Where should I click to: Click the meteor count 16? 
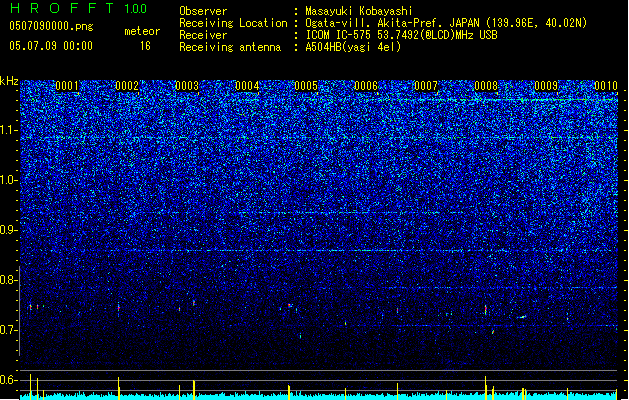[145, 46]
